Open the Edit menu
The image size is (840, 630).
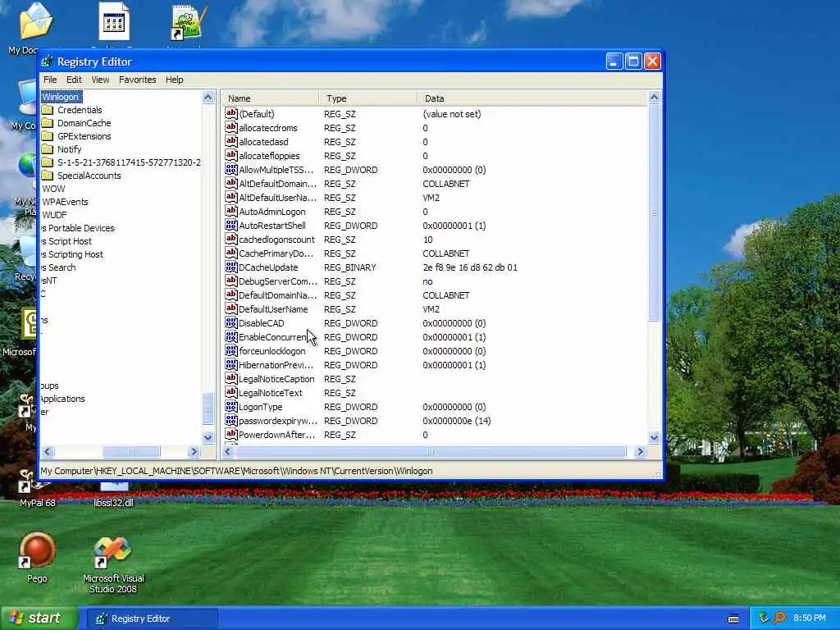click(x=74, y=80)
